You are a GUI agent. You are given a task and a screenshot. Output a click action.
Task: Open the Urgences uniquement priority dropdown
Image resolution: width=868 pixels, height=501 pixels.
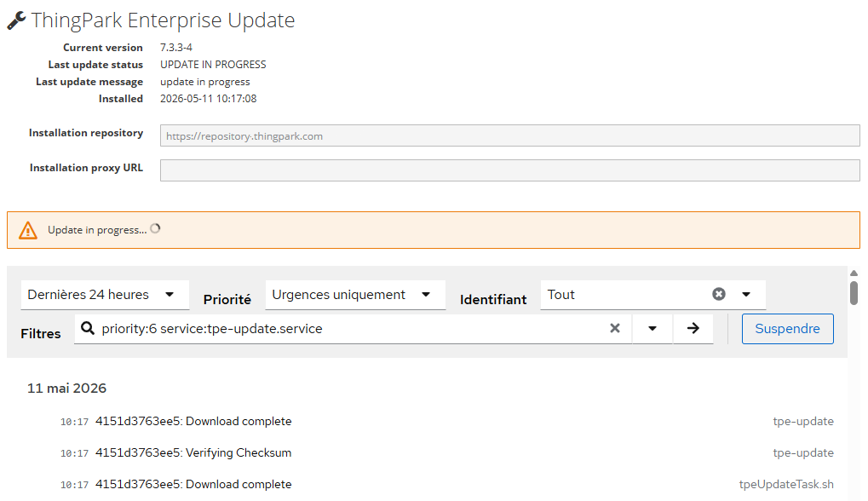click(355, 295)
